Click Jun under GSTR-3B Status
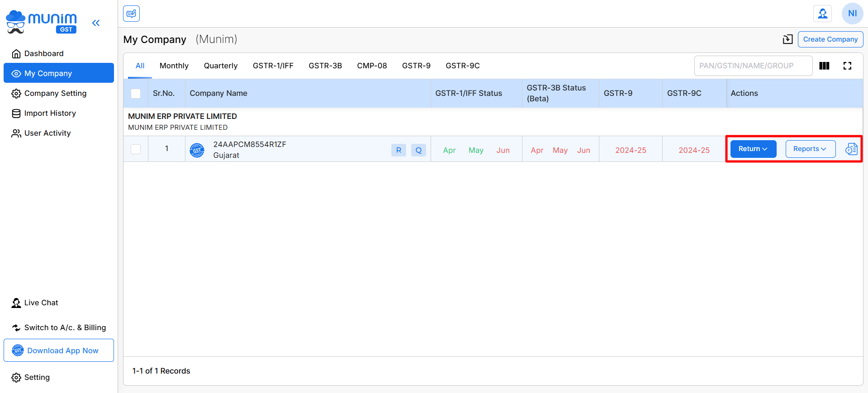This screenshot has height=393, width=868. pos(583,150)
